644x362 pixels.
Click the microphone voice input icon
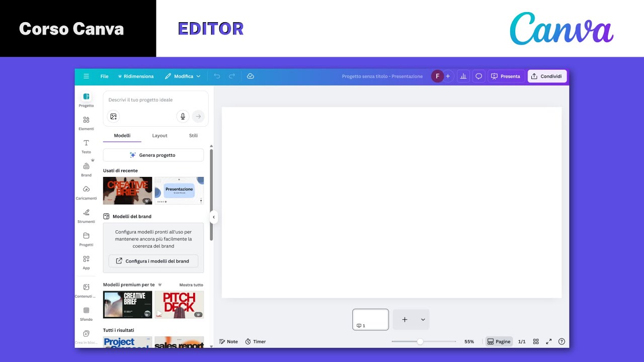point(183,117)
